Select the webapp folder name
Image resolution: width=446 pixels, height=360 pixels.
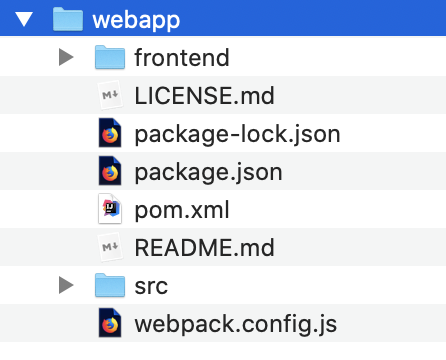pyautogui.click(x=136, y=21)
